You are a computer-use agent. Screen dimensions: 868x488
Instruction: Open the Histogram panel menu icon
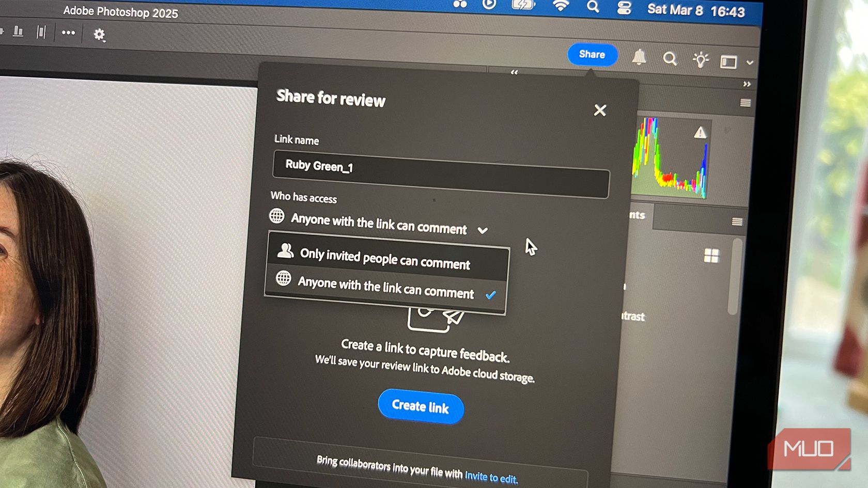745,103
